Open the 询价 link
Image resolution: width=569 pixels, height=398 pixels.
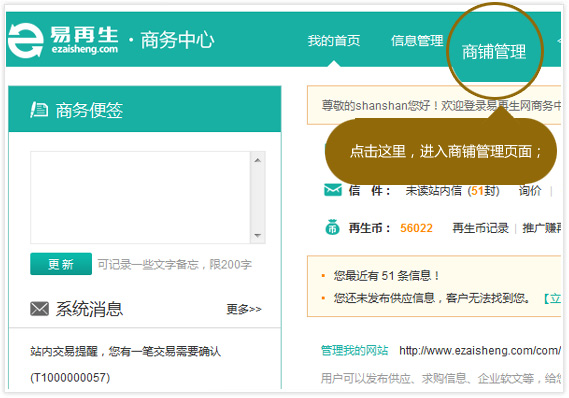coord(530,190)
